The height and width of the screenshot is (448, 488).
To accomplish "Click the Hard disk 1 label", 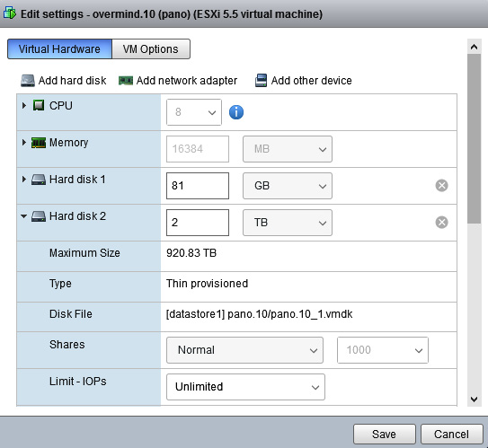I will (x=77, y=180).
